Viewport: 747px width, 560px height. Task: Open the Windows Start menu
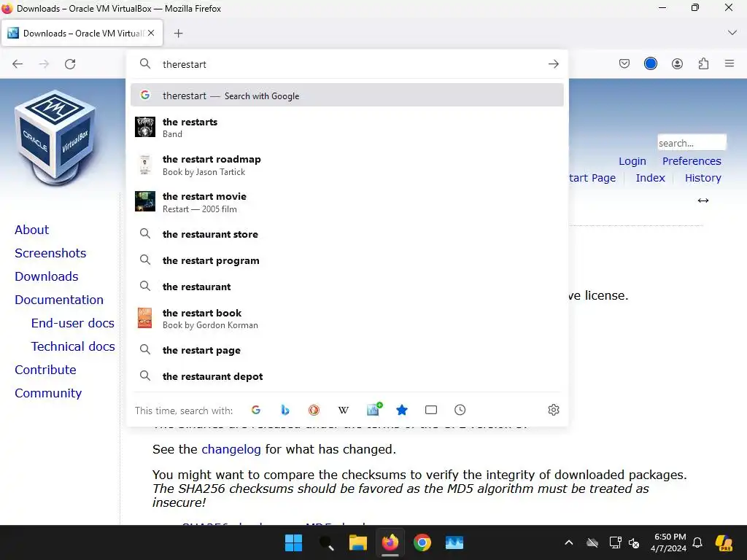(x=293, y=542)
